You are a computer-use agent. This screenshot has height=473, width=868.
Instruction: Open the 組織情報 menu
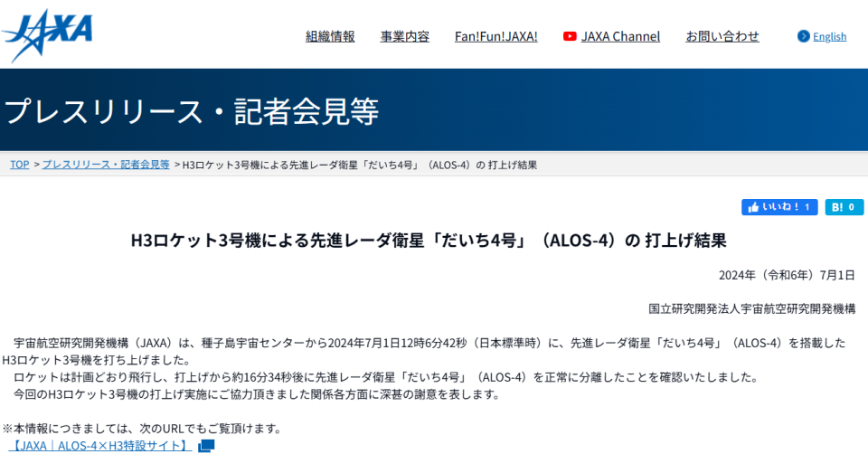[x=330, y=36]
